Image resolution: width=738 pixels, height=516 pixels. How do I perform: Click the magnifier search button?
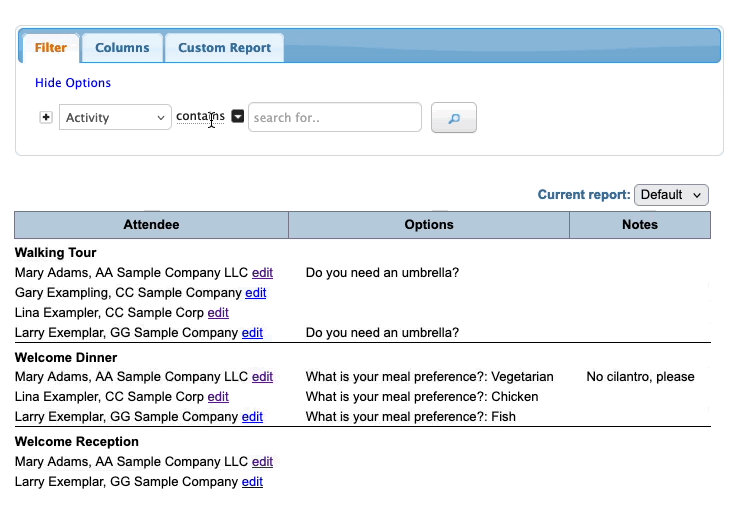click(453, 118)
